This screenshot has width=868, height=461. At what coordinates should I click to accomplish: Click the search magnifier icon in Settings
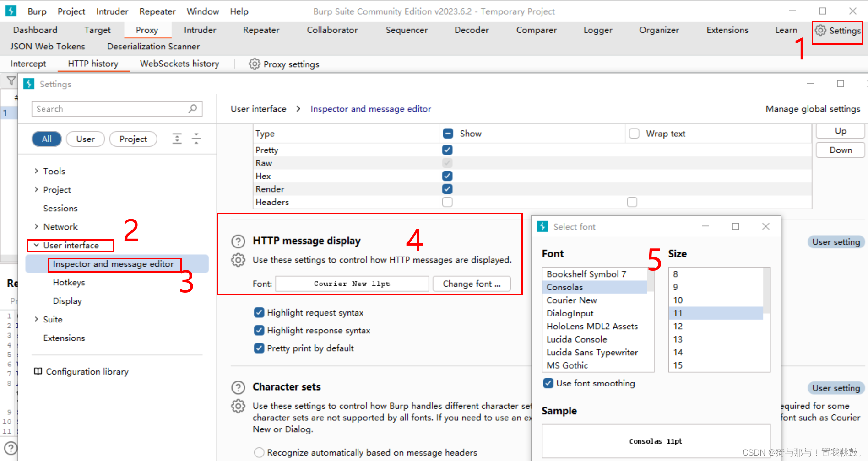pyautogui.click(x=193, y=108)
